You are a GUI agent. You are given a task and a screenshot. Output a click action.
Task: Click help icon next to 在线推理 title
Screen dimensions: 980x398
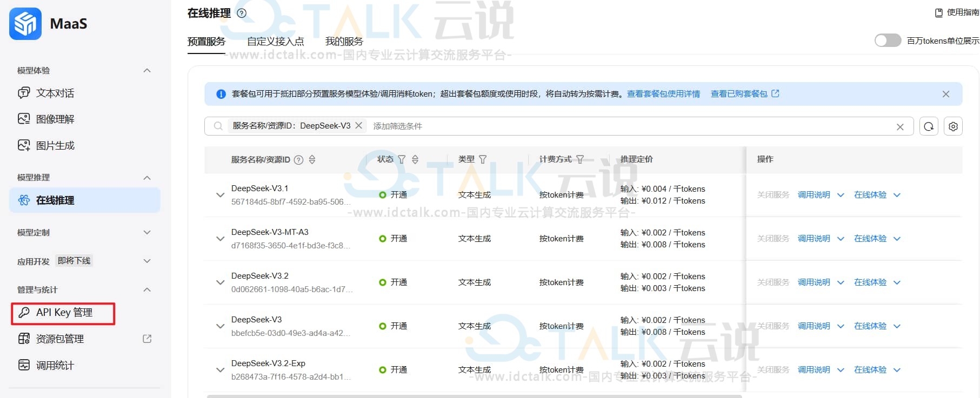point(242,14)
